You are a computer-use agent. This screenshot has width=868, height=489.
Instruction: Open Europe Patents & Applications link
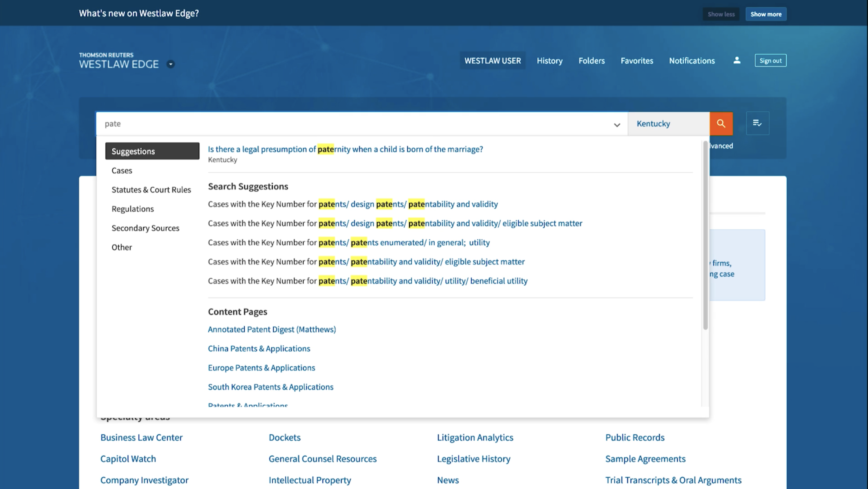261,368
